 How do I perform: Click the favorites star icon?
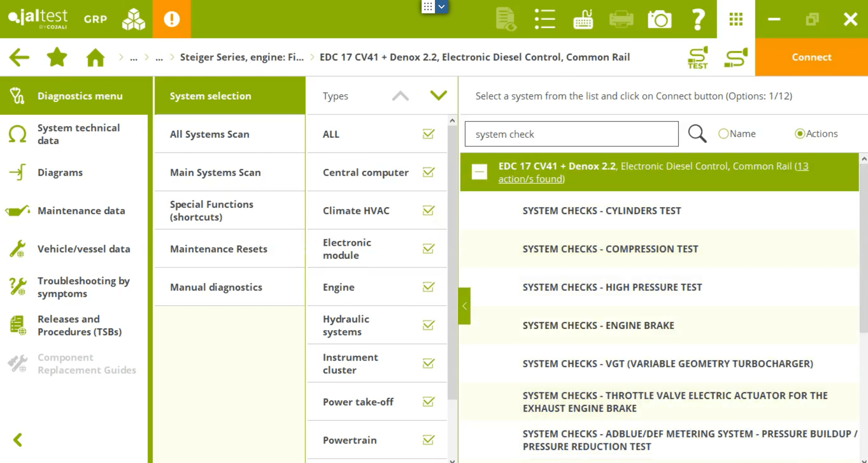[x=56, y=57]
